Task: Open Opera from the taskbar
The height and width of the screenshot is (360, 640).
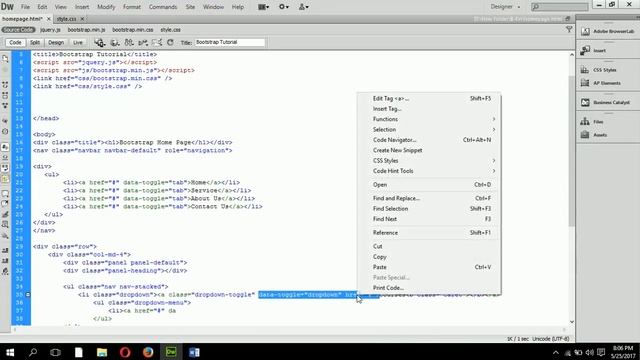Action: [125, 352]
